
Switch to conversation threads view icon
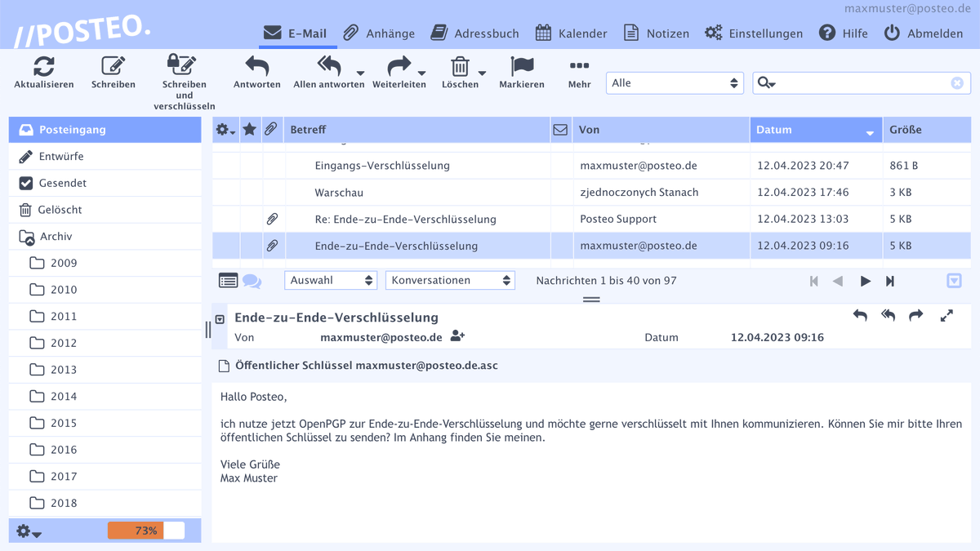[252, 282]
